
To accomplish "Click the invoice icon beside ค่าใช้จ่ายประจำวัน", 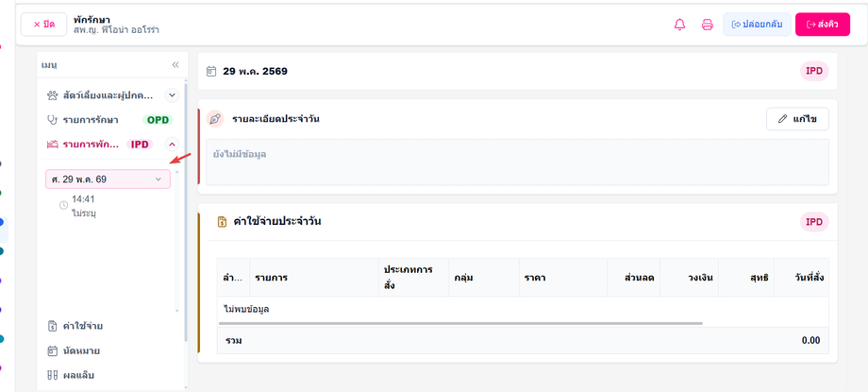I will coord(222,222).
